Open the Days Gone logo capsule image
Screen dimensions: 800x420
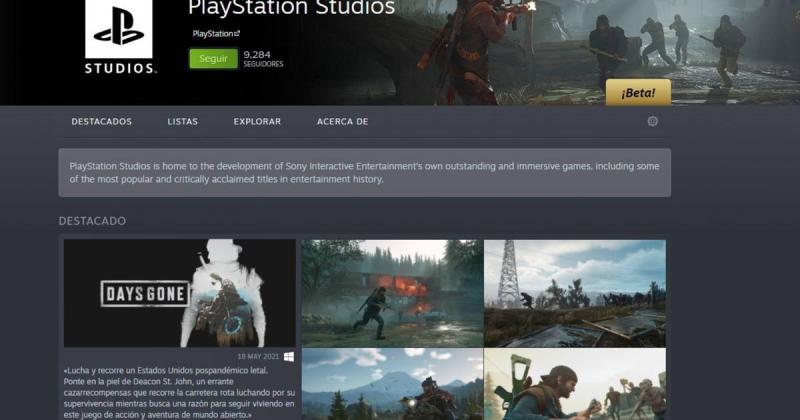point(180,292)
